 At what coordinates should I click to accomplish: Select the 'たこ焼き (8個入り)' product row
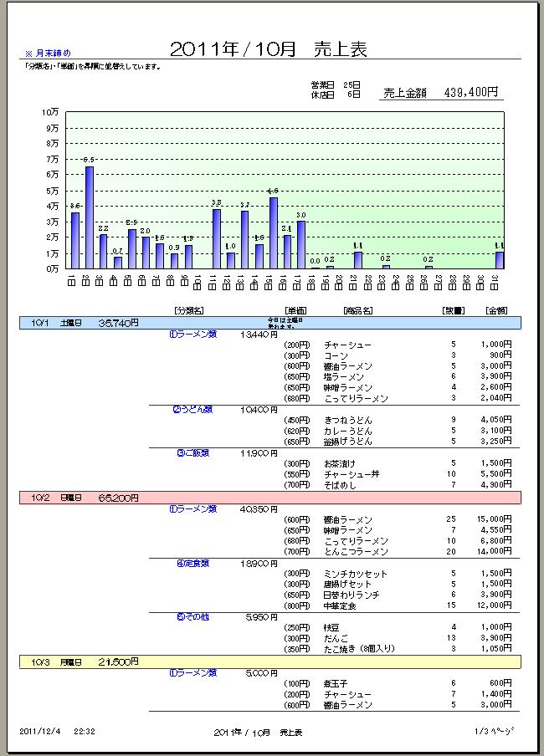click(x=398, y=649)
